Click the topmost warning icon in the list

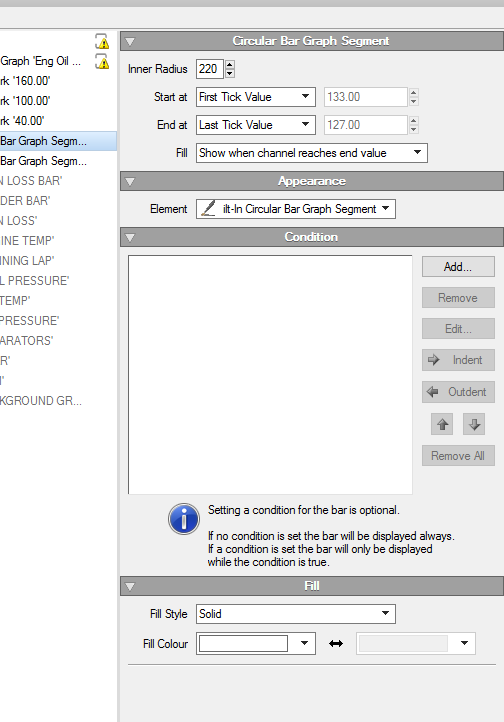click(102, 41)
